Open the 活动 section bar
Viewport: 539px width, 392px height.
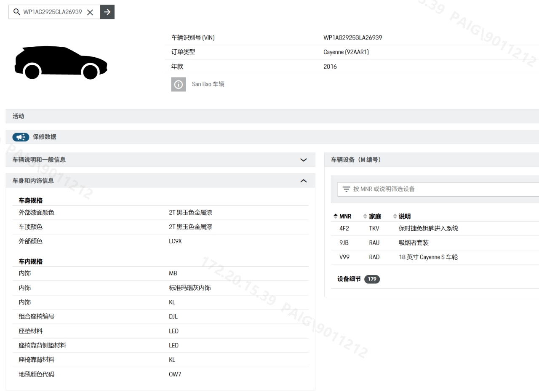[269, 116]
